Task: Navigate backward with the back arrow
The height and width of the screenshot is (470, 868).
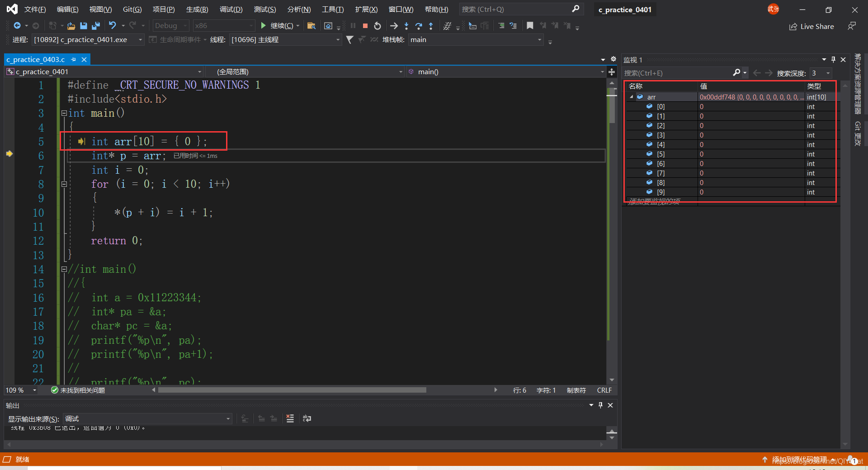Action: (x=17, y=26)
